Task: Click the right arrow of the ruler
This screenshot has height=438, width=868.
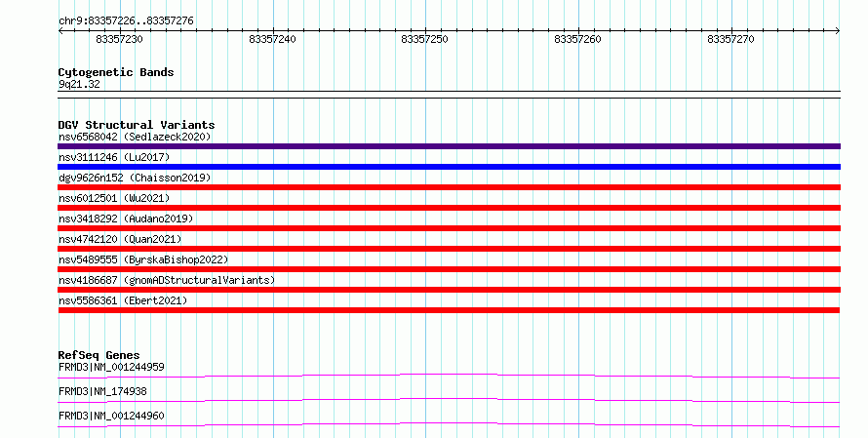Action: click(838, 31)
